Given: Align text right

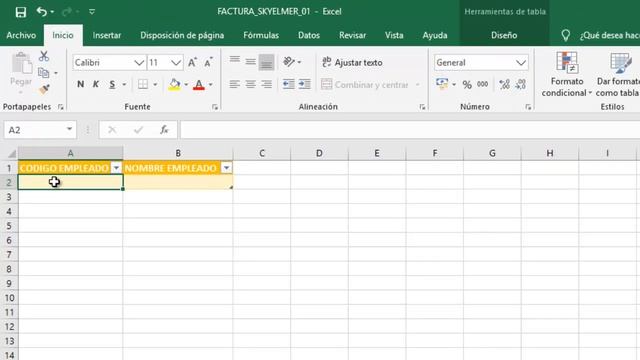Looking at the screenshot, I should pos(267,84).
